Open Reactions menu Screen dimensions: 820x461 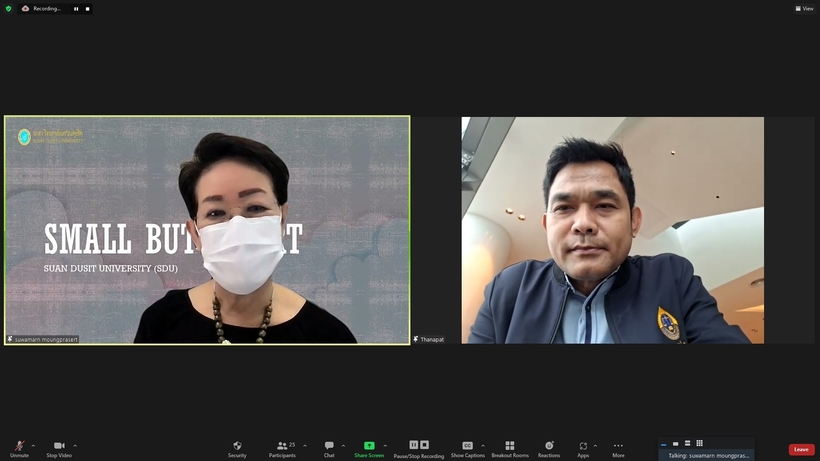pos(549,448)
